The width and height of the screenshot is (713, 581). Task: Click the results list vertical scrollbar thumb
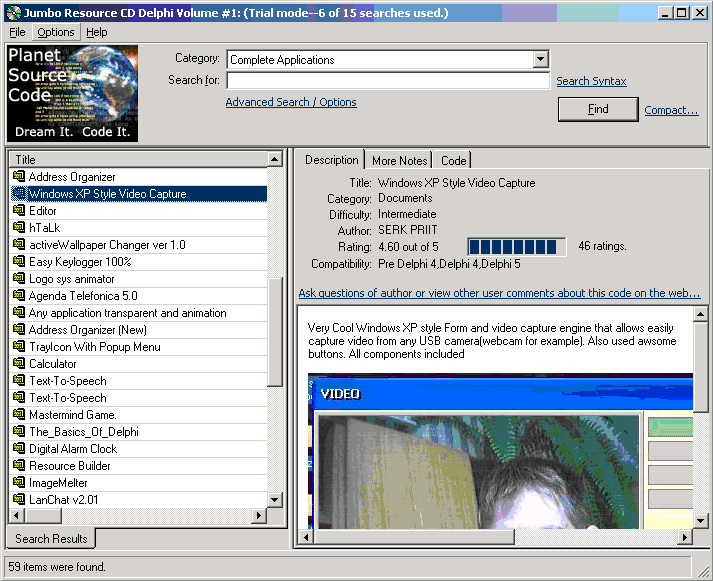pos(274,331)
